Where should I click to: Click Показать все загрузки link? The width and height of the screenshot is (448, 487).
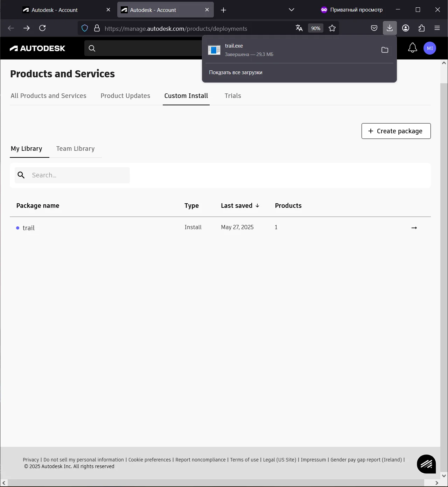click(x=236, y=72)
